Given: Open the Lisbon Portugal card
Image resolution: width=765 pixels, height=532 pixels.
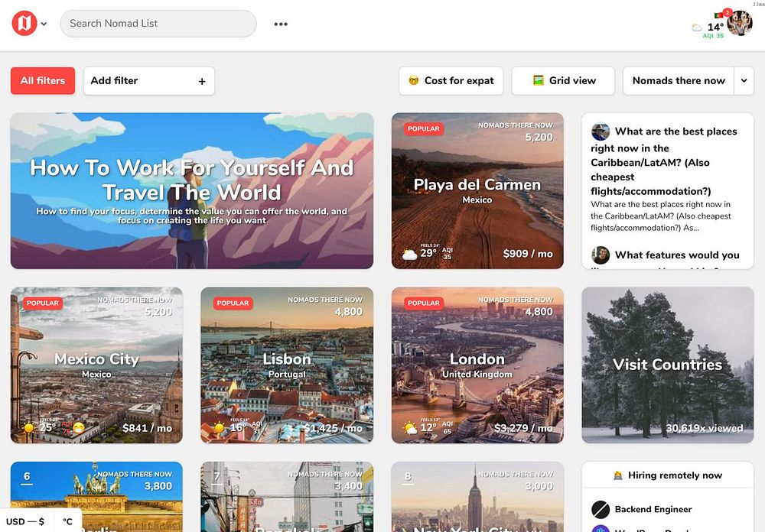Looking at the screenshot, I should [x=287, y=365].
